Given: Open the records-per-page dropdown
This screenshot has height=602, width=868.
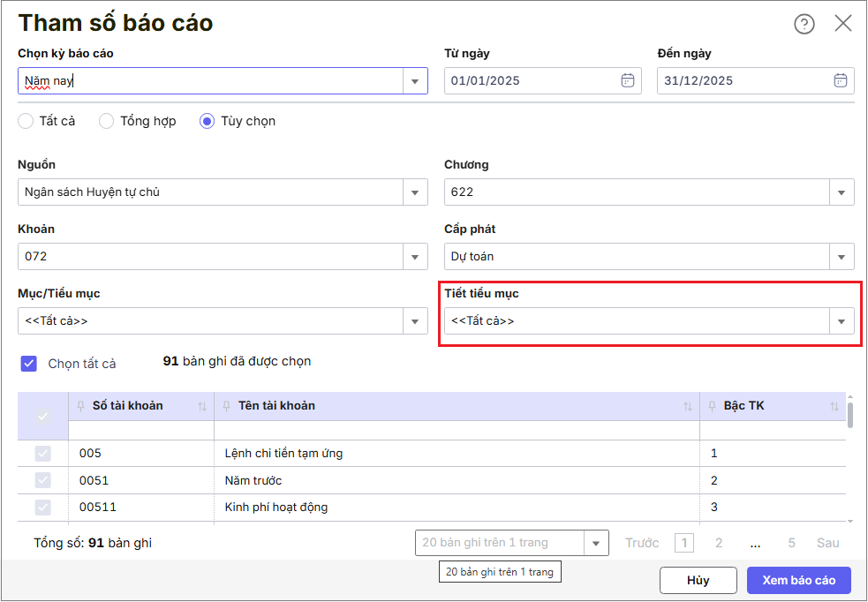Looking at the screenshot, I should pos(596,543).
